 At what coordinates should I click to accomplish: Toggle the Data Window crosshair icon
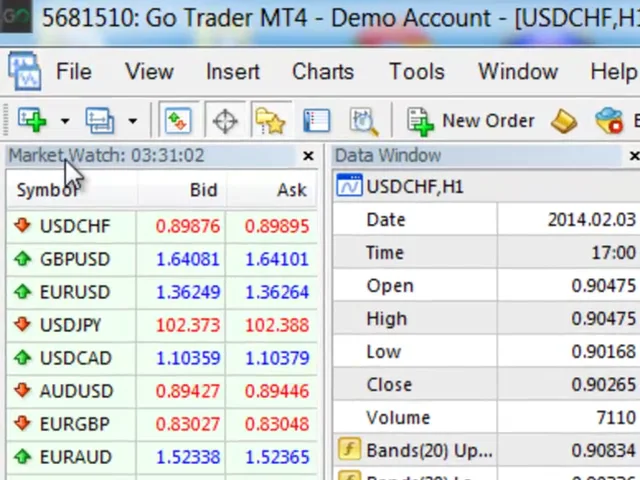coord(225,121)
